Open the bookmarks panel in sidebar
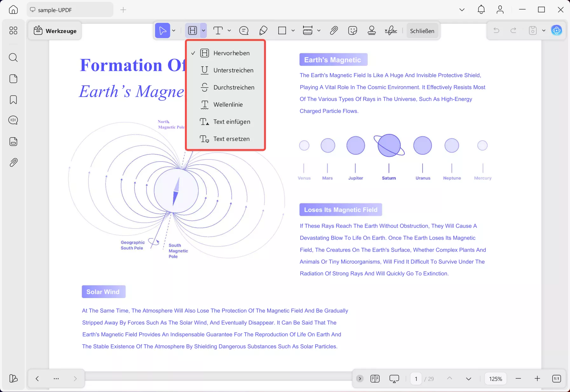 click(13, 100)
